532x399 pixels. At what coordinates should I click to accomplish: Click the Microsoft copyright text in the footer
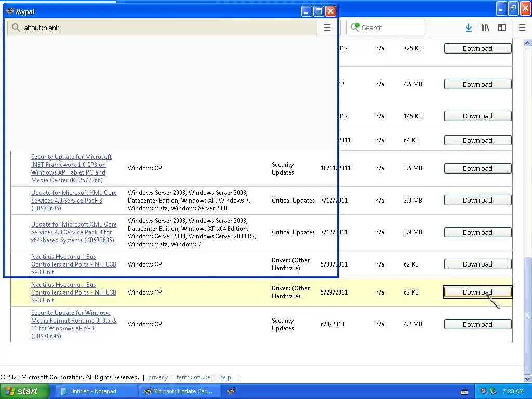point(70,377)
